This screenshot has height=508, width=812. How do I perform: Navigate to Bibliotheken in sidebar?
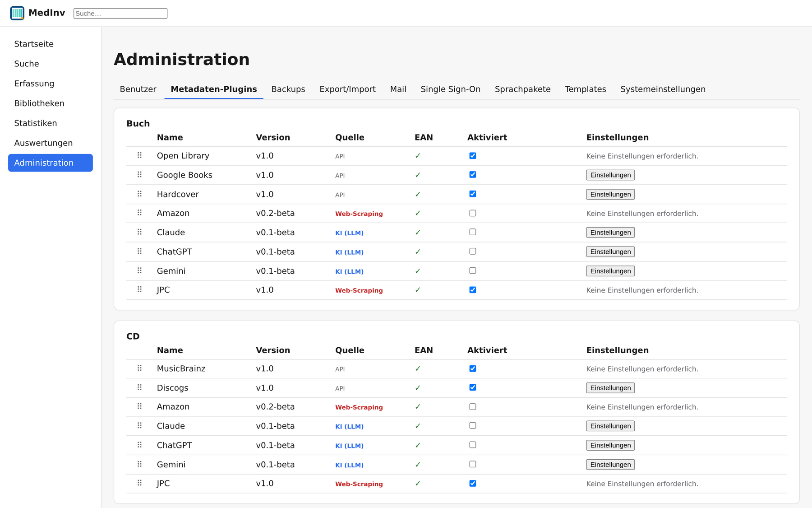51,103
